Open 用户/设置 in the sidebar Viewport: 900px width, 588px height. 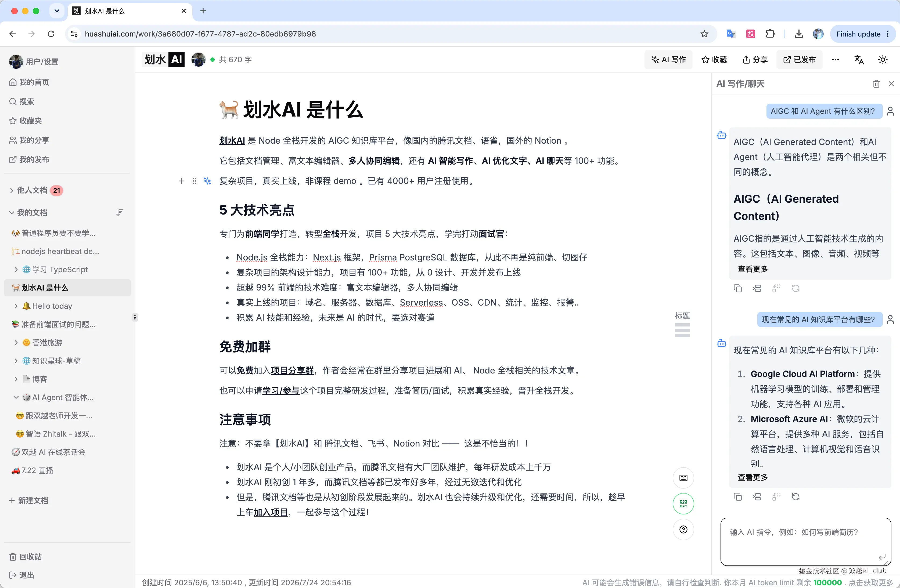click(34, 61)
